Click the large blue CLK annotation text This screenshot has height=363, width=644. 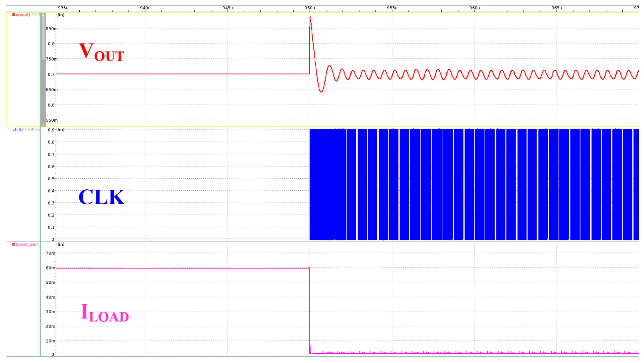[x=101, y=197]
